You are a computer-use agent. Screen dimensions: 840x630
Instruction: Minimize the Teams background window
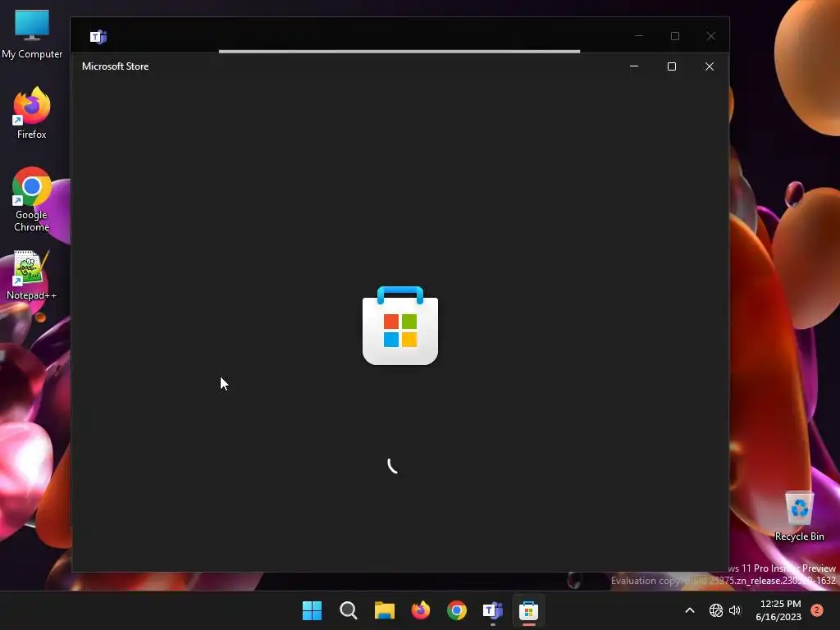(x=639, y=36)
